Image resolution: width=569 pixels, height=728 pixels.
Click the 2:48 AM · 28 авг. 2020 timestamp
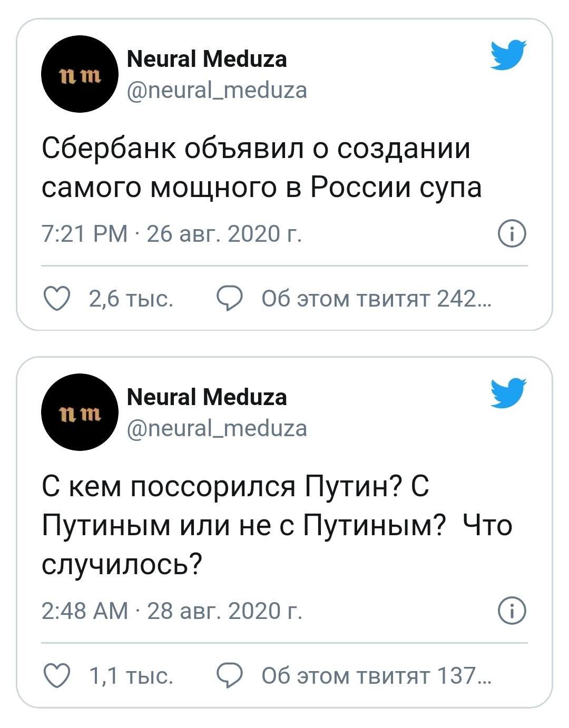point(172,611)
